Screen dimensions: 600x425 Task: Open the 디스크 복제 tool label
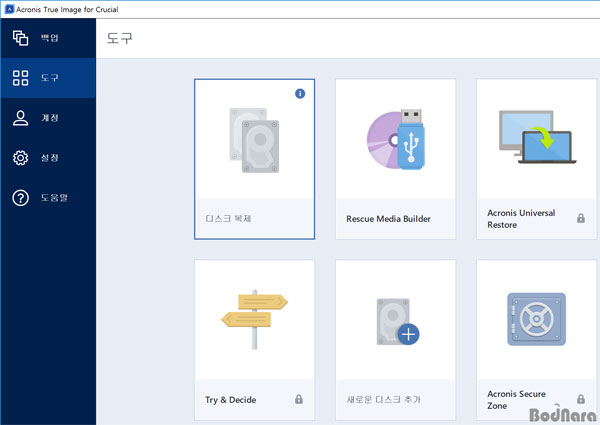pos(228,218)
